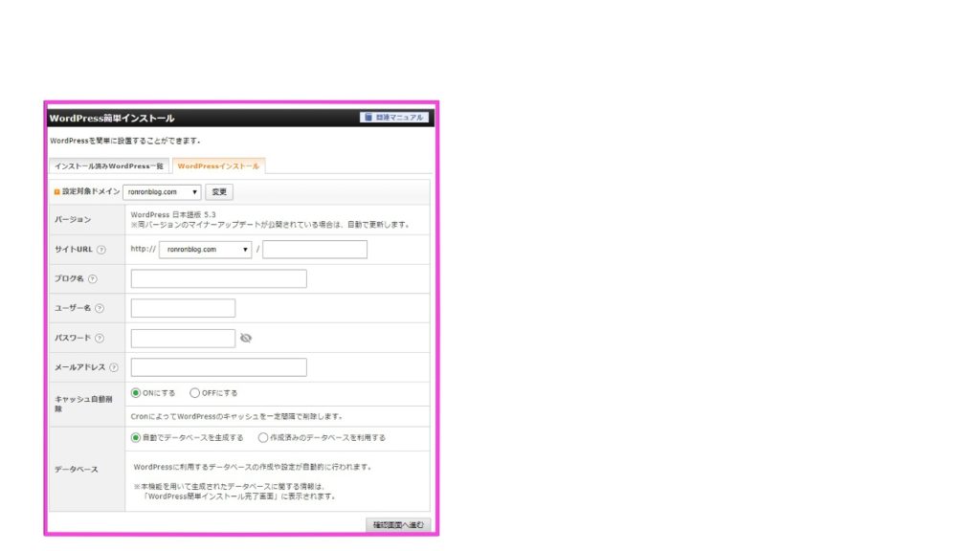Focus the blog name input field
This screenshot has height=551, width=980.
[219, 278]
